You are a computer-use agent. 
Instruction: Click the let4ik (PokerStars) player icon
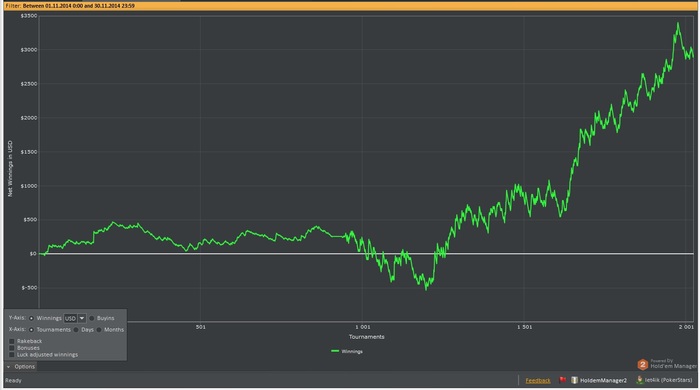(x=639, y=380)
